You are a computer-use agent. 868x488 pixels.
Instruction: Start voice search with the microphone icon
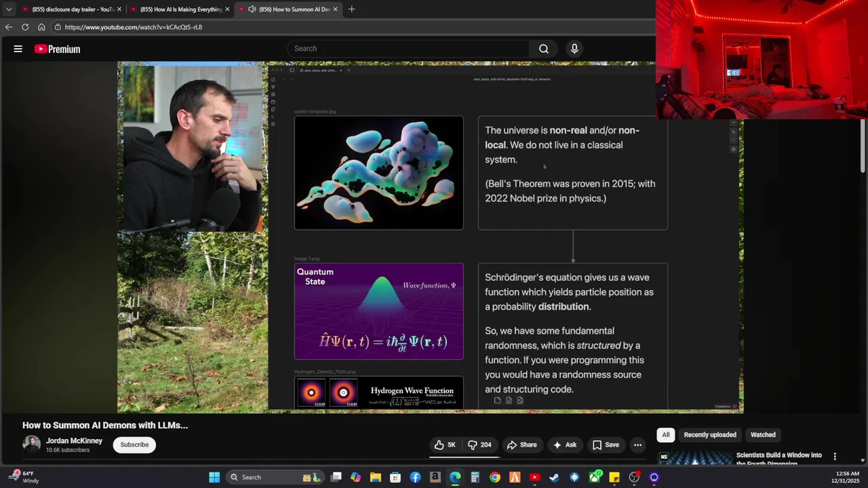tap(574, 49)
